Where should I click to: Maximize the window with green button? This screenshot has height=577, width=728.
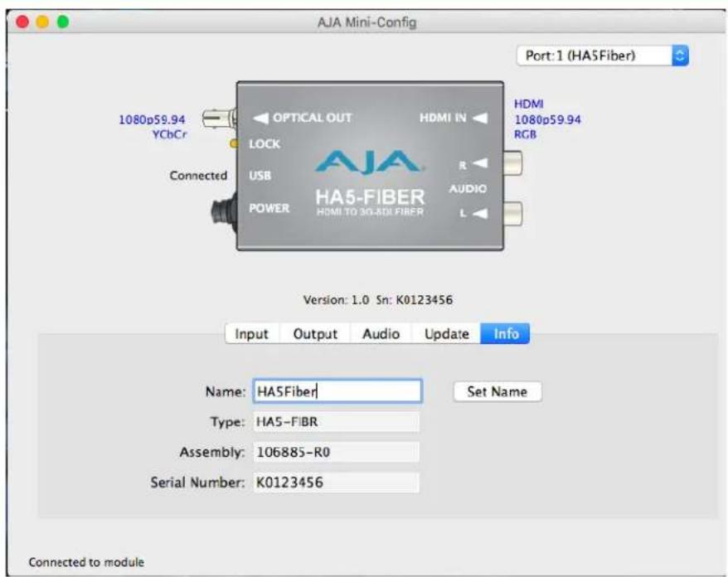(63, 22)
